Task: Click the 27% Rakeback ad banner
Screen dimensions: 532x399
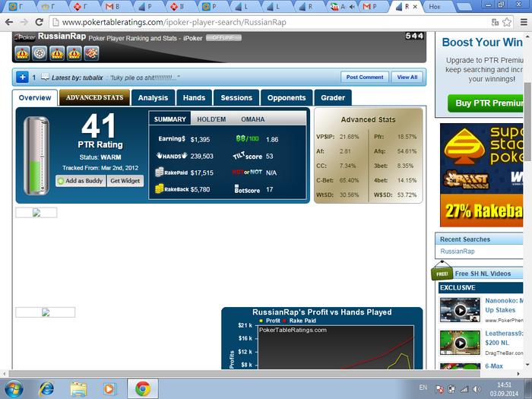Action: pyautogui.click(x=482, y=211)
